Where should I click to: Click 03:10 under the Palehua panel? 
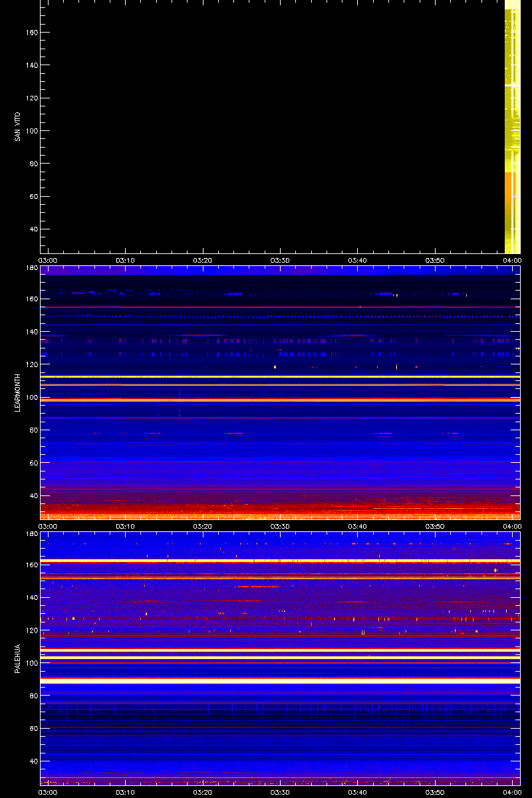[126, 792]
